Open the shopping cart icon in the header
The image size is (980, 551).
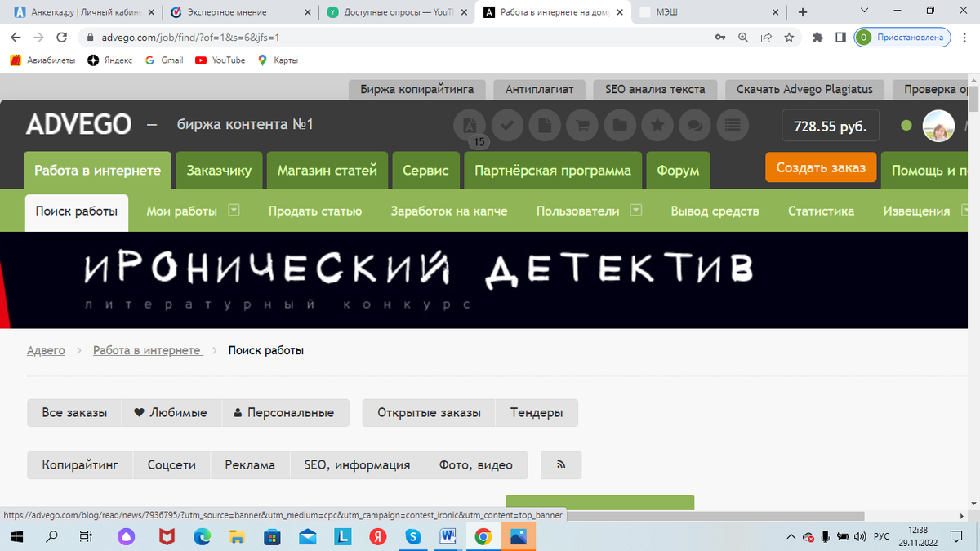(582, 125)
